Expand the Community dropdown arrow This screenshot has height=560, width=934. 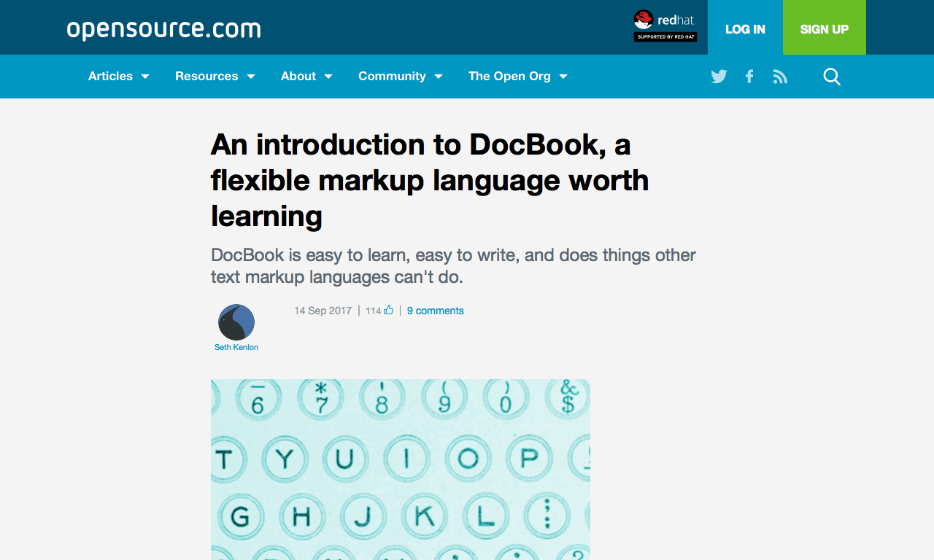(x=439, y=77)
